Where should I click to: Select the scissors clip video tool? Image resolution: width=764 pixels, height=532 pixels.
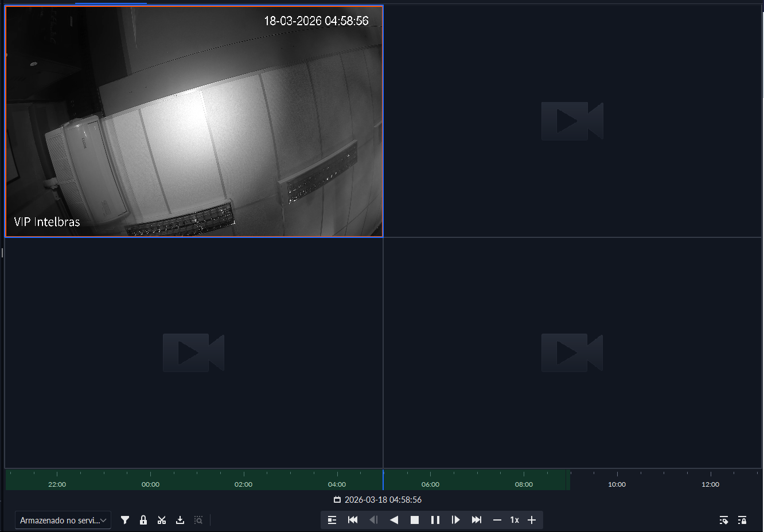pyautogui.click(x=162, y=520)
